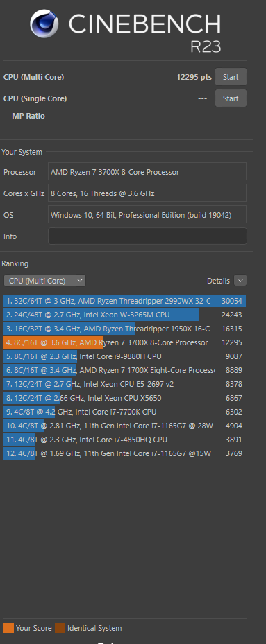Viewport: 266px width, 644px height.
Task: Select ranking row 12 i7-1165G7 @15W
Action: [125, 453]
